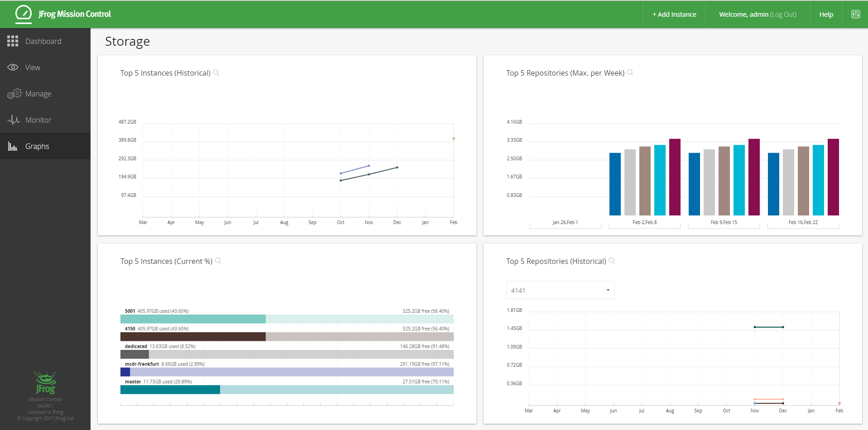Open the Monitor sidebar menu item

38,120
